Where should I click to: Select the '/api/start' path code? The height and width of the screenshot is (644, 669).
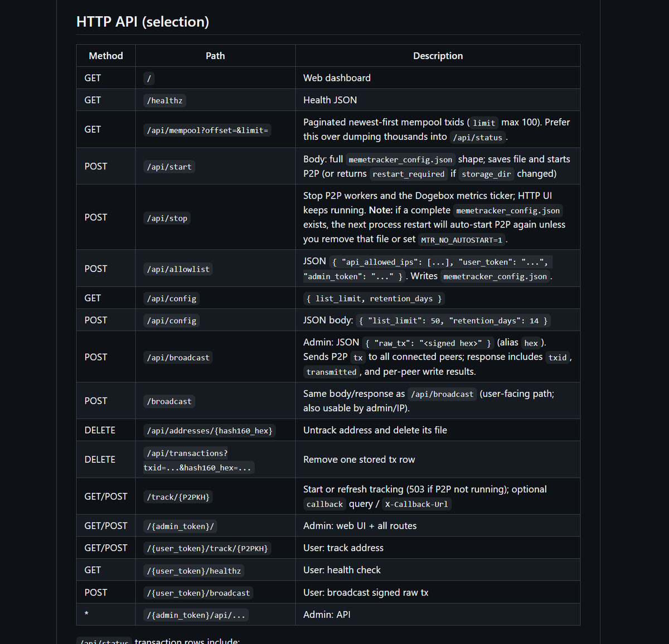click(169, 167)
